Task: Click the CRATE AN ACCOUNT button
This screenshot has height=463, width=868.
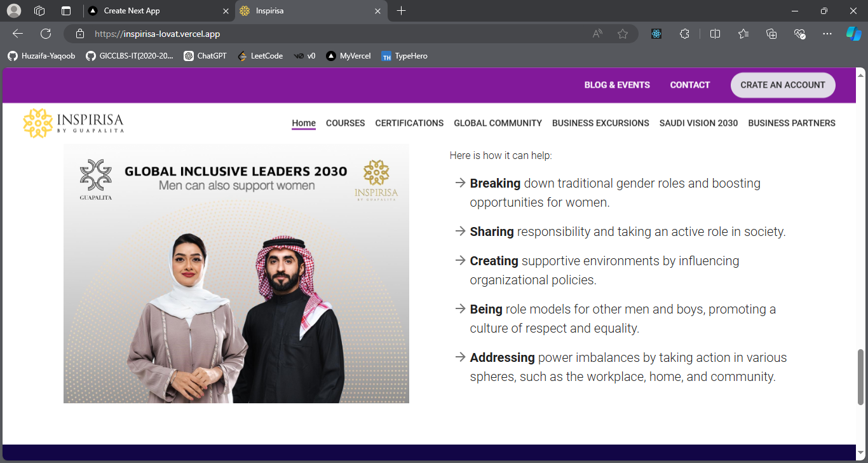Action: click(783, 85)
